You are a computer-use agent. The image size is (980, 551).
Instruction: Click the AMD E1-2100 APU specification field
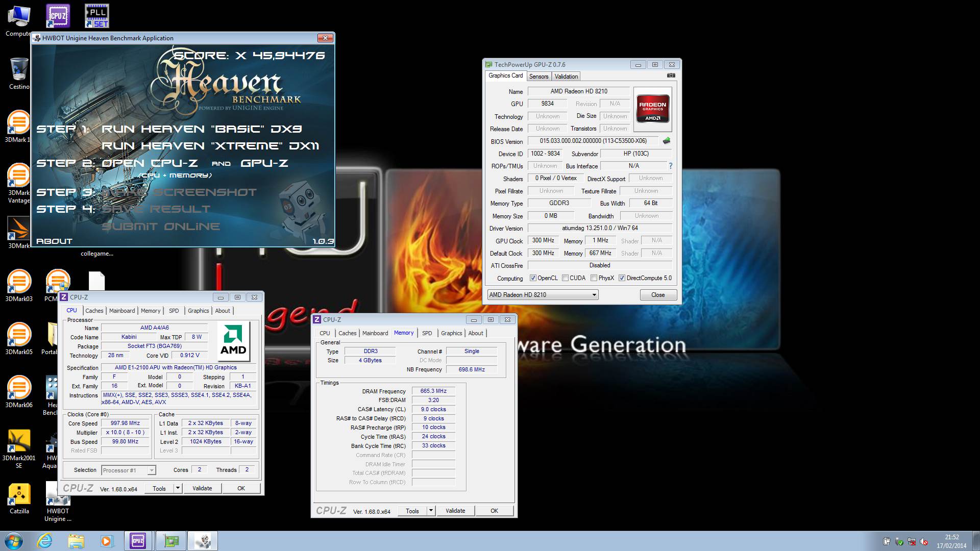pyautogui.click(x=180, y=367)
